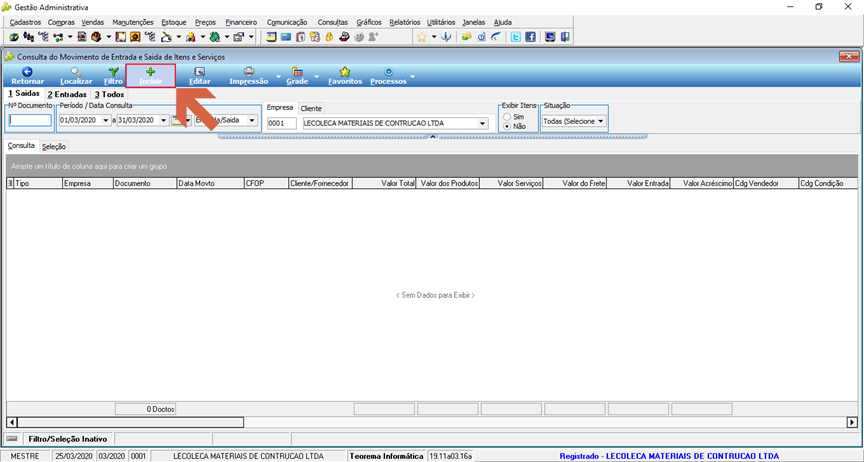
Task: Collapse the filter panel with the chevron handle
Action: tap(433, 136)
